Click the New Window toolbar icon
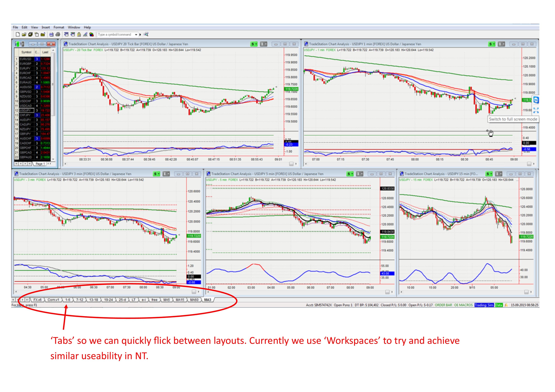 (x=18, y=35)
